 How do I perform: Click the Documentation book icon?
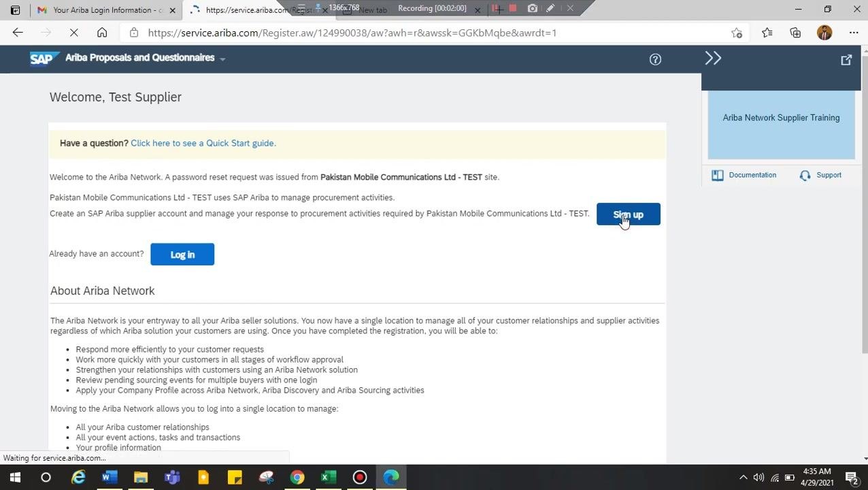click(x=718, y=176)
